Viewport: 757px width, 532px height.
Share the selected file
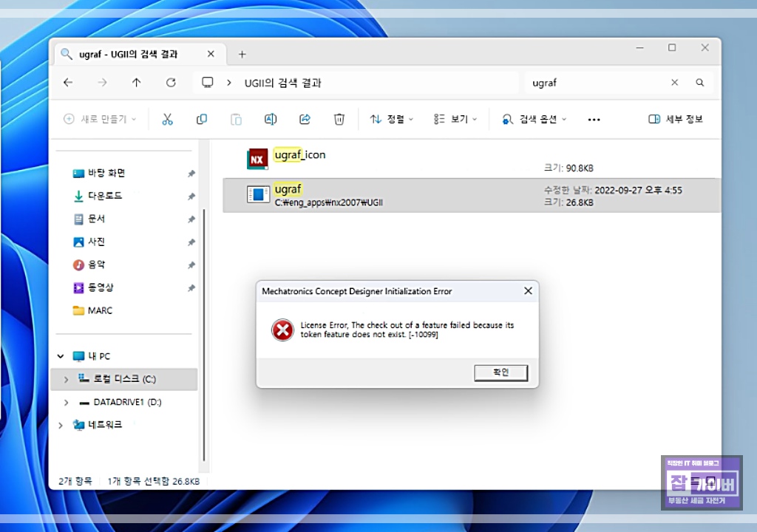tap(305, 119)
